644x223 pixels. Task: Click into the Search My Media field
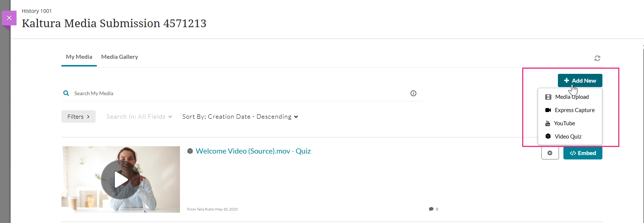[239, 93]
